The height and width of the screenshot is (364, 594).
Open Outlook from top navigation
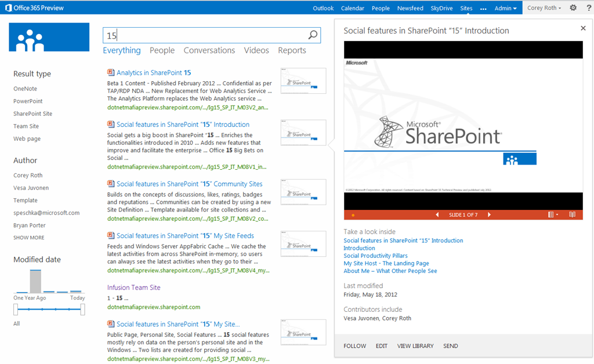click(x=323, y=8)
